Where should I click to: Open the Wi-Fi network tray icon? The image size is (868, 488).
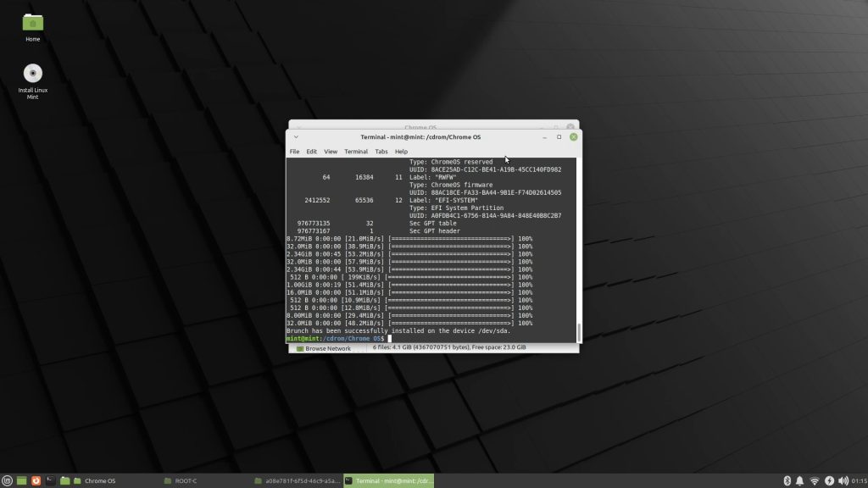tap(815, 480)
